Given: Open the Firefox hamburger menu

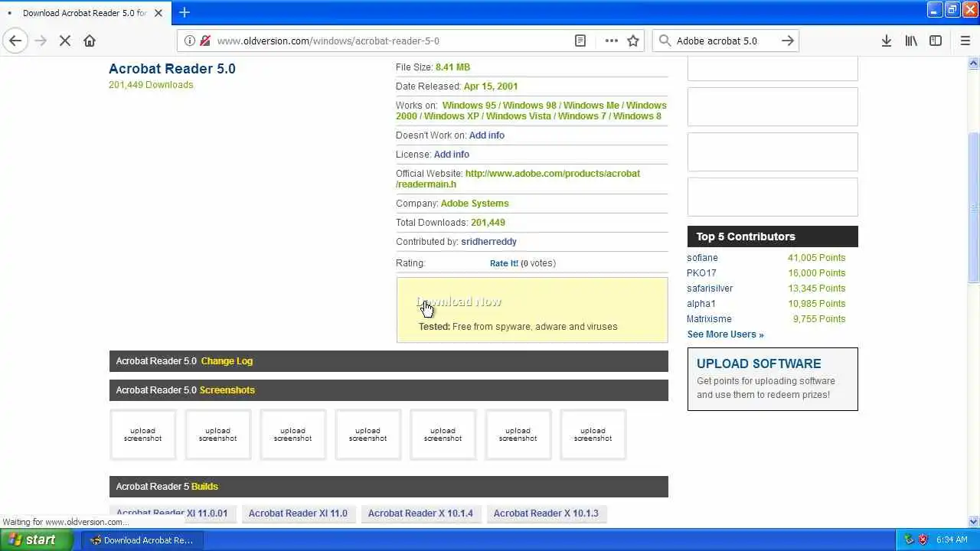Looking at the screenshot, I should point(965,41).
